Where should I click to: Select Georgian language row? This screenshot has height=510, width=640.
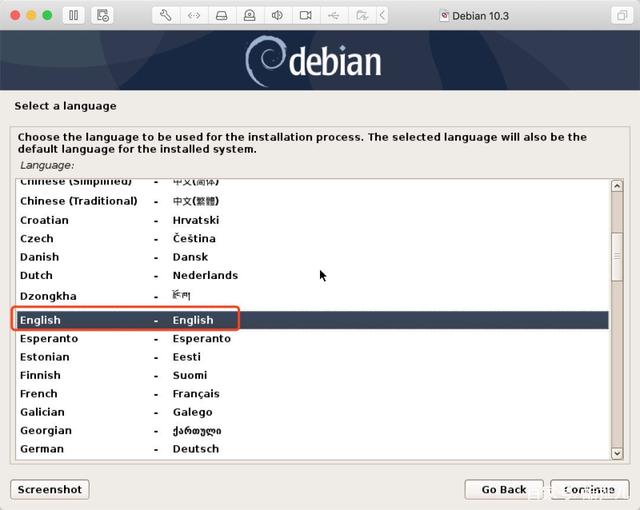(x=312, y=430)
